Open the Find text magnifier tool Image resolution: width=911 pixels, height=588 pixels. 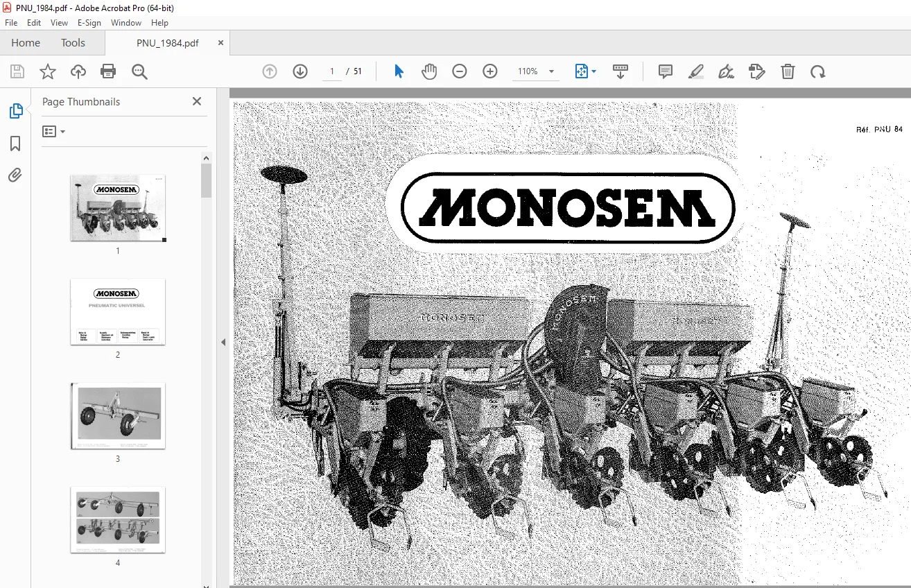[x=139, y=71]
